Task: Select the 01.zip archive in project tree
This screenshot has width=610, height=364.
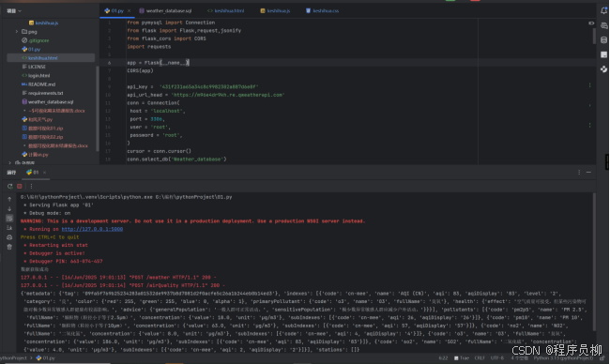Action: click(x=42, y=129)
